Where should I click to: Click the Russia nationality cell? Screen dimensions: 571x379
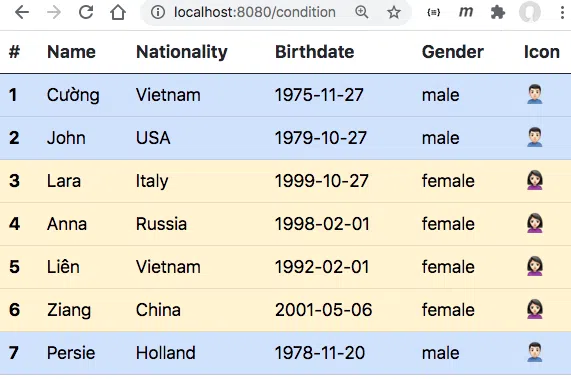pyautogui.click(x=161, y=224)
